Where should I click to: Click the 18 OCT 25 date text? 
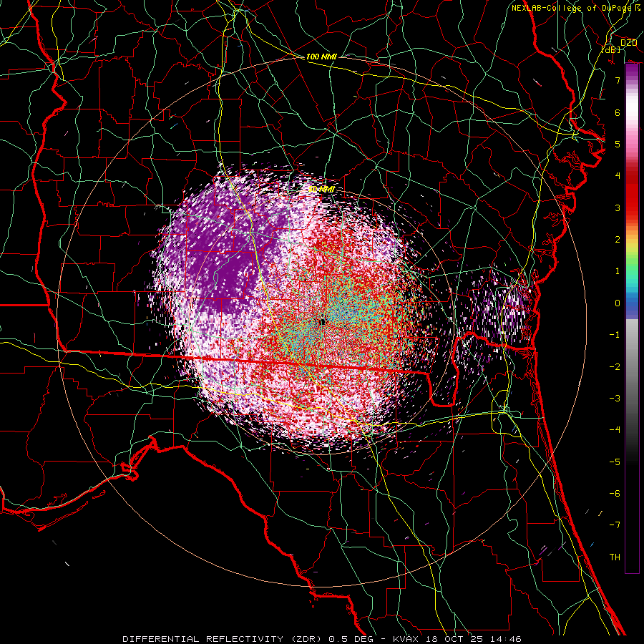pos(454,639)
